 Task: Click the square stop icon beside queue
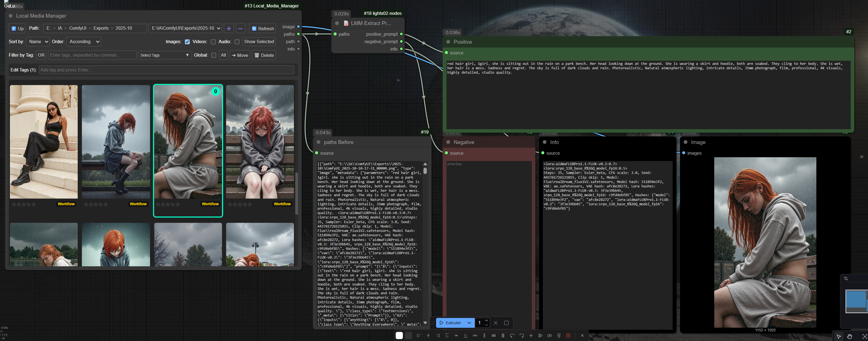pyautogui.click(x=506, y=323)
